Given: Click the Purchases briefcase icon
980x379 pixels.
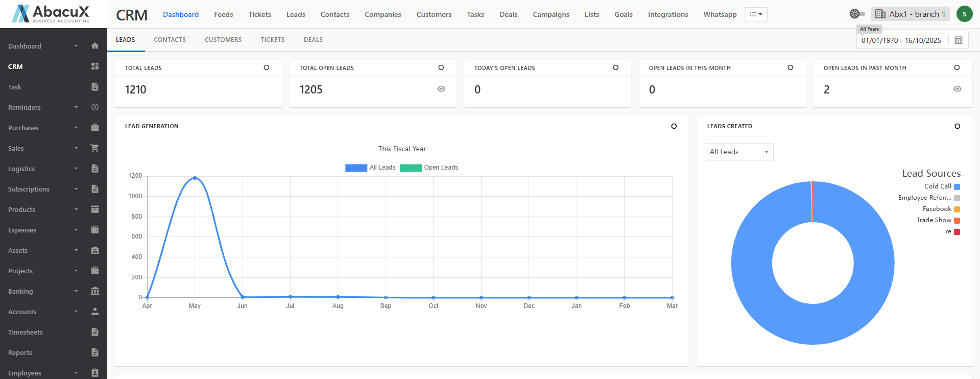Looking at the screenshot, I should coord(94,128).
